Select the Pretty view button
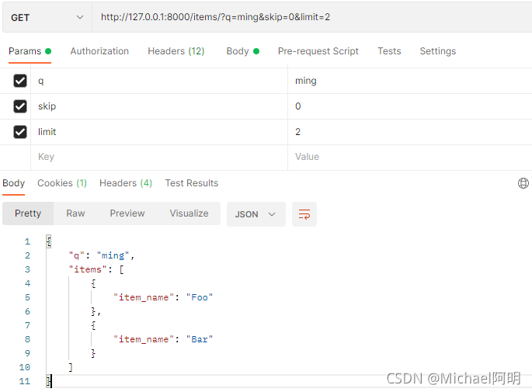The width and height of the screenshot is (532, 392). 28,213
